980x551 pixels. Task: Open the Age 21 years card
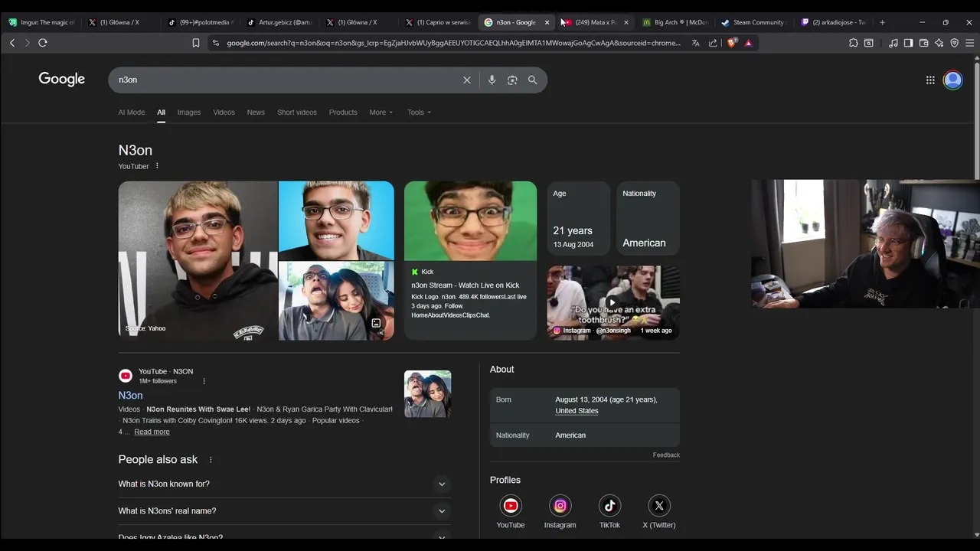coord(578,218)
